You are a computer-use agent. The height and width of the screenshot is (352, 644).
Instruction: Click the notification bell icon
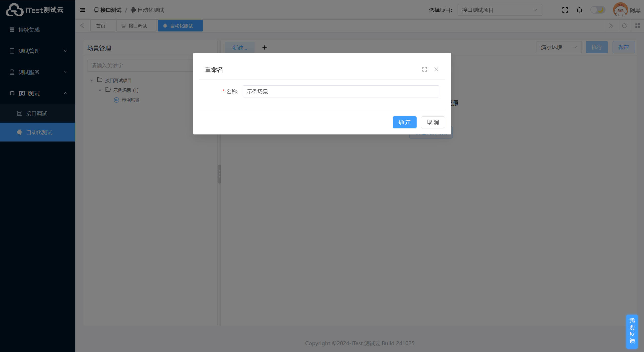pos(579,10)
